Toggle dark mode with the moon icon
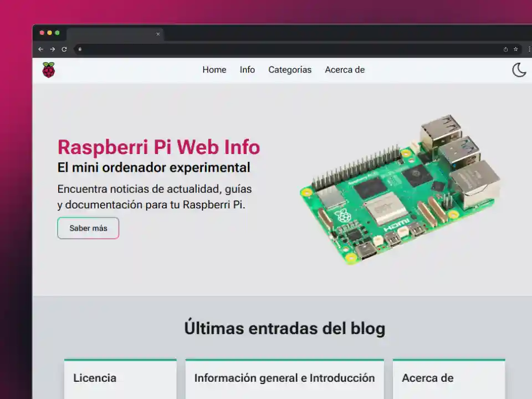 (519, 70)
